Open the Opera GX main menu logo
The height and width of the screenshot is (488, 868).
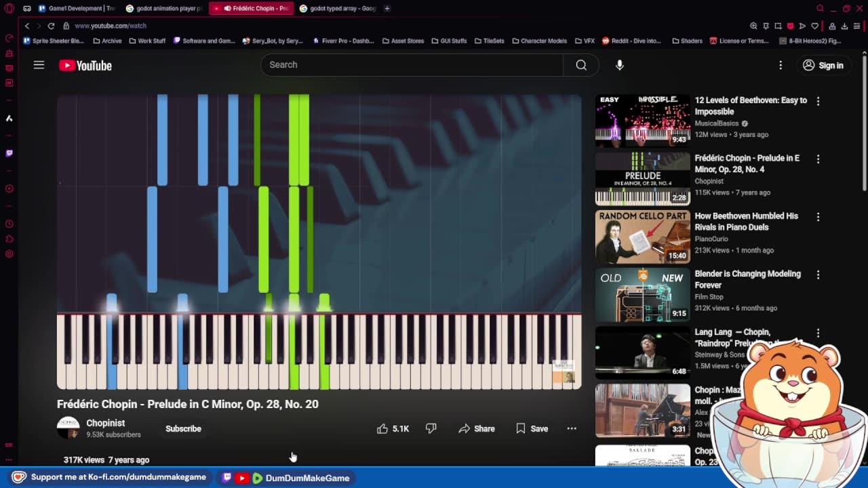(9, 8)
